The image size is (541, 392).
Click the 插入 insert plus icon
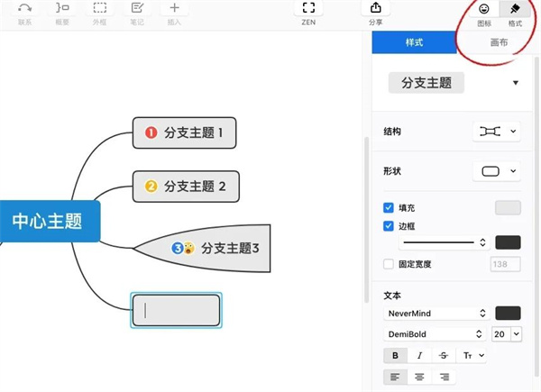175,8
